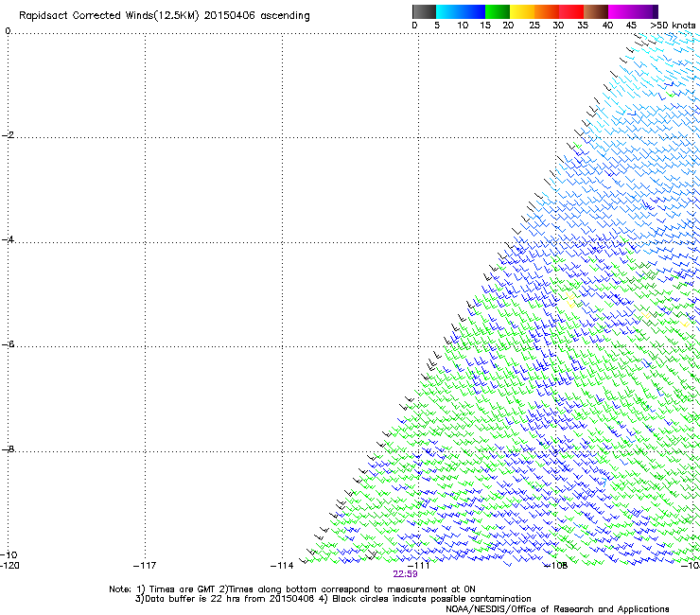Click the '-2' latitude axis label
This screenshot has height=615, width=700.
pos(8,135)
